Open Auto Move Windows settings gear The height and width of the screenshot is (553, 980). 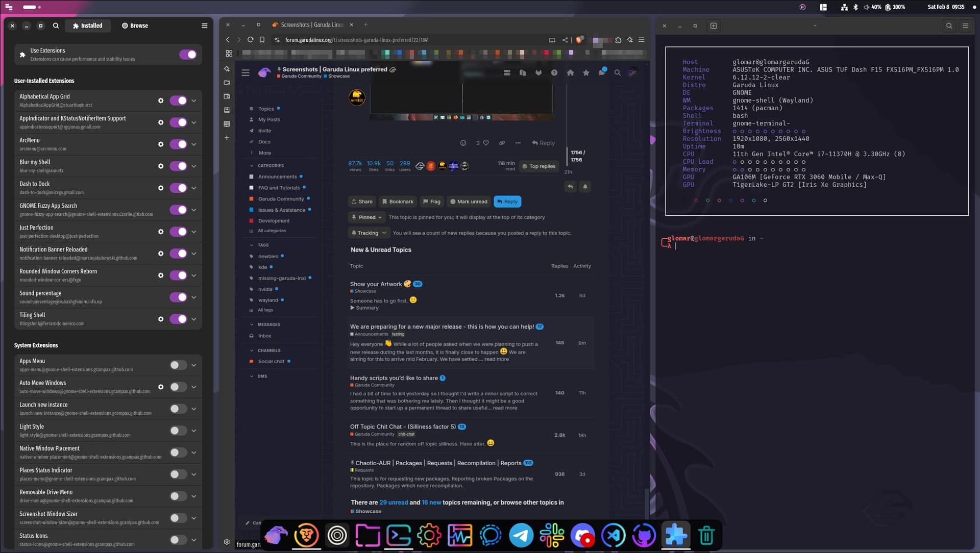[161, 387]
